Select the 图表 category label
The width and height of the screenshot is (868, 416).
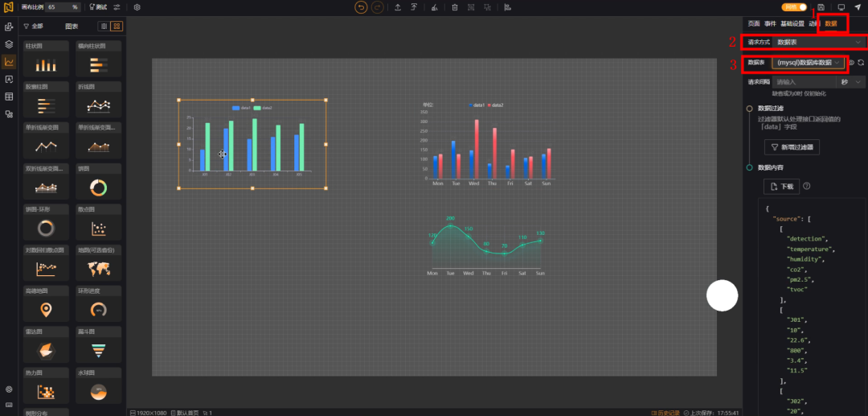pos(72,26)
